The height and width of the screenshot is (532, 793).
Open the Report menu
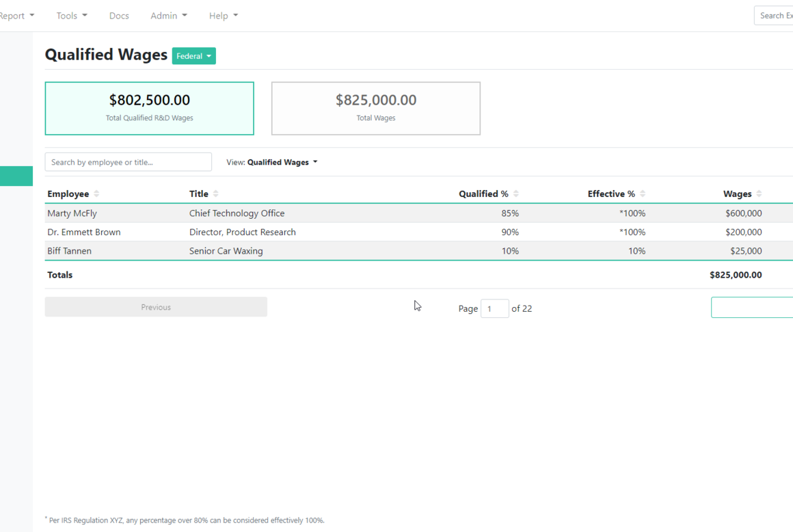click(x=16, y=16)
